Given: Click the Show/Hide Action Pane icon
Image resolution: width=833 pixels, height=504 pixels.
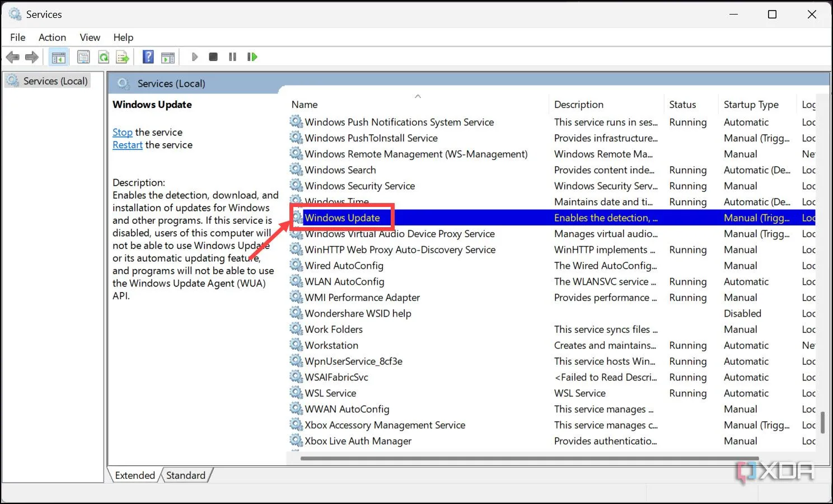Looking at the screenshot, I should click(x=168, y=57).
